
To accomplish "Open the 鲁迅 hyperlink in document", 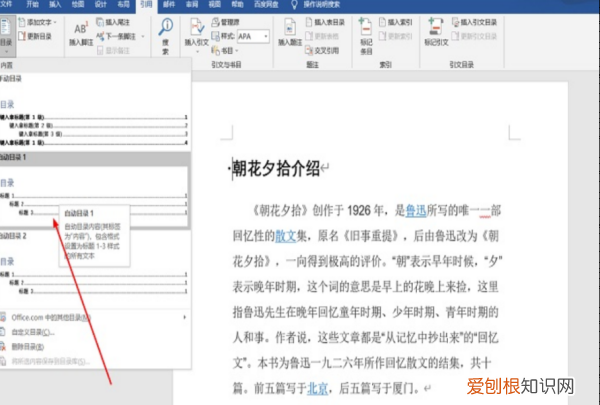I will (x=416, y=211).
